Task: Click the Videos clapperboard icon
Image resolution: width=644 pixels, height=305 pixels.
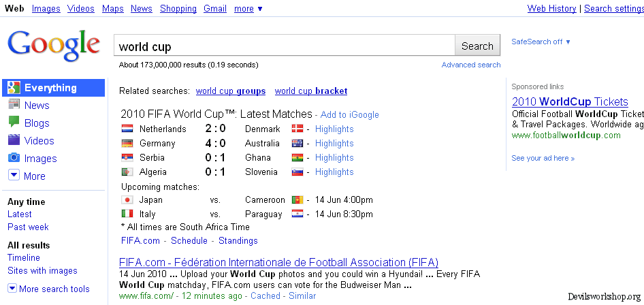Action: 14,140
